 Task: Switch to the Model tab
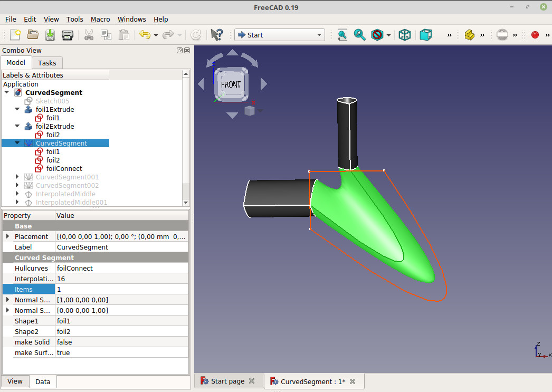pos(16,63)
